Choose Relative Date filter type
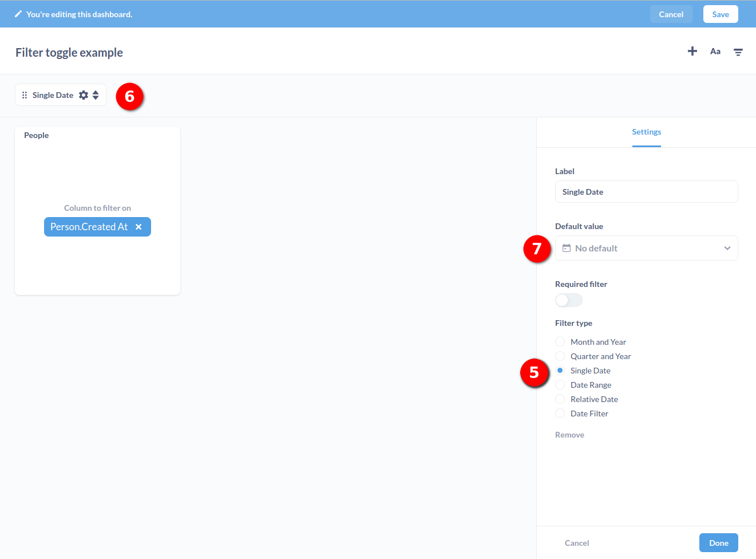This screenshot has width=756, height=559. click(560, 399)
